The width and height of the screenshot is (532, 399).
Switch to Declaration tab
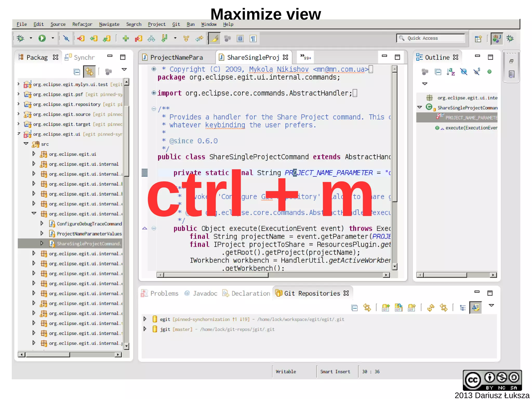click(x=246, y=293)
